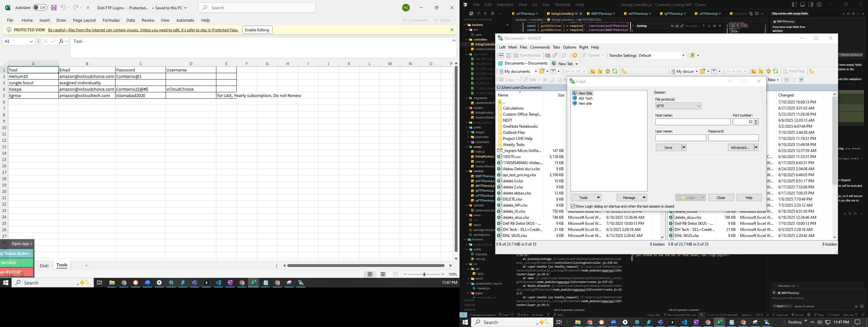868x327 pixels.
Task: Open Manage dropdown in Login dialog
Action: pyautogui.click(x=632, y=198)
